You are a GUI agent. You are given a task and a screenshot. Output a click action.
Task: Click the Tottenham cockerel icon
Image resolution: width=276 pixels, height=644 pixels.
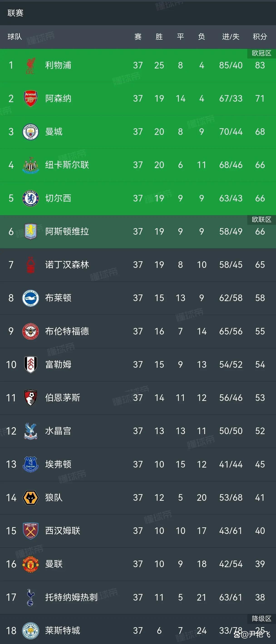click(30, 597)
